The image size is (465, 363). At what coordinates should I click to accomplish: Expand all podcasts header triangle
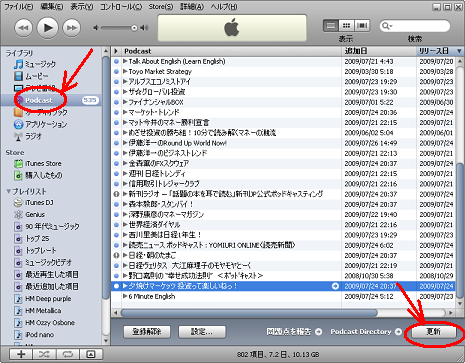point(116,51)
